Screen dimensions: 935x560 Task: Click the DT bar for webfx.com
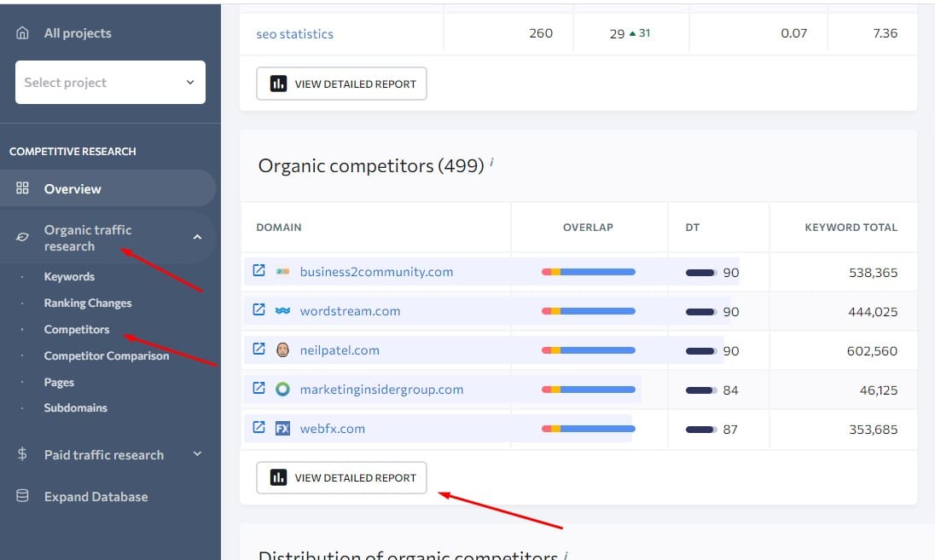point(701,429)
